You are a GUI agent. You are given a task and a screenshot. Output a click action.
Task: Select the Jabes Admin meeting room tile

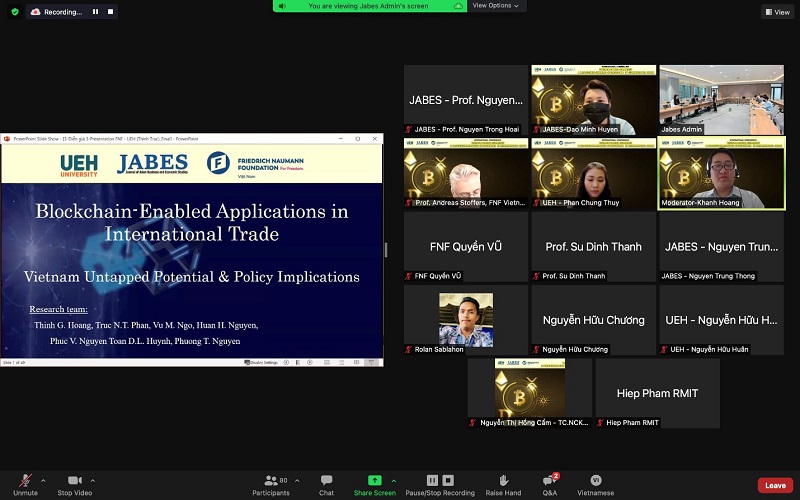(x=721, y=100)
